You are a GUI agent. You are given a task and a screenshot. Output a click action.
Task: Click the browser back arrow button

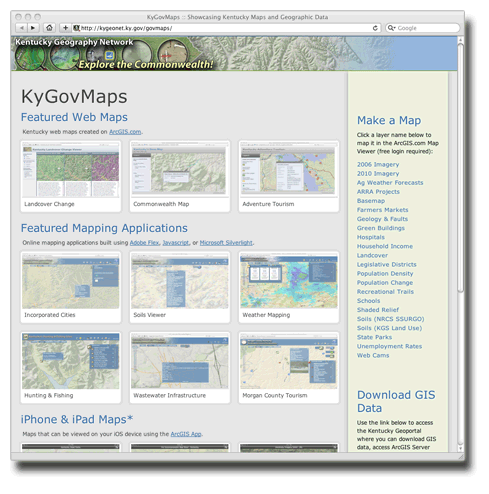coord(21,28)
